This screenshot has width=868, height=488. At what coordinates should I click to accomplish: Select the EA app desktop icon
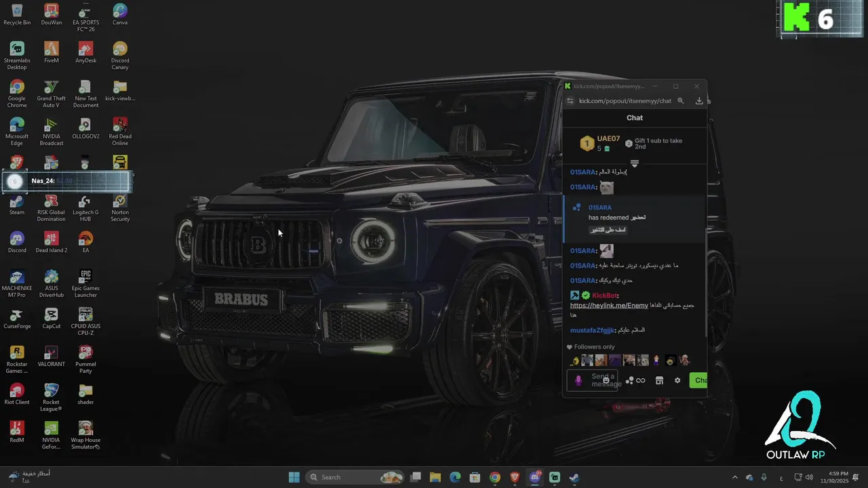(85, 242)
